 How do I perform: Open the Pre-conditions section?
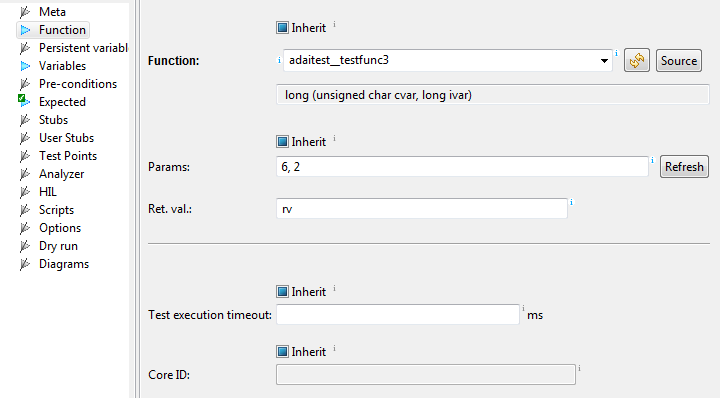78,84
